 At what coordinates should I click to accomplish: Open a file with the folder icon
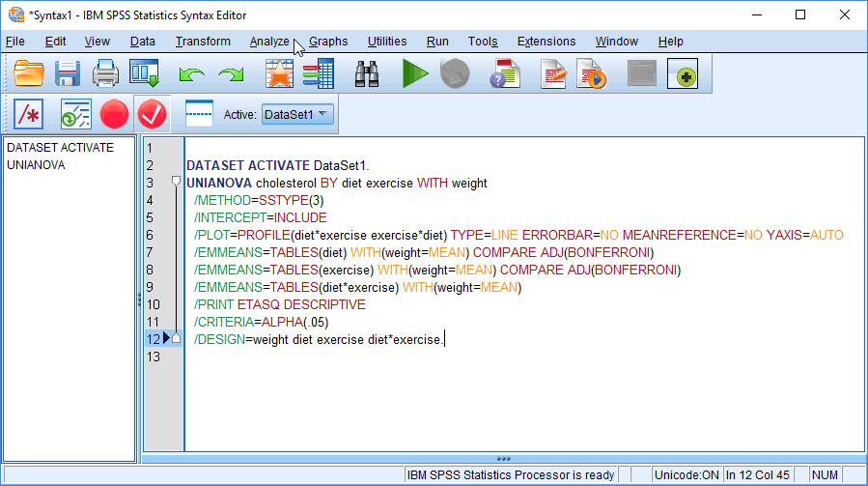coord(28,73)
